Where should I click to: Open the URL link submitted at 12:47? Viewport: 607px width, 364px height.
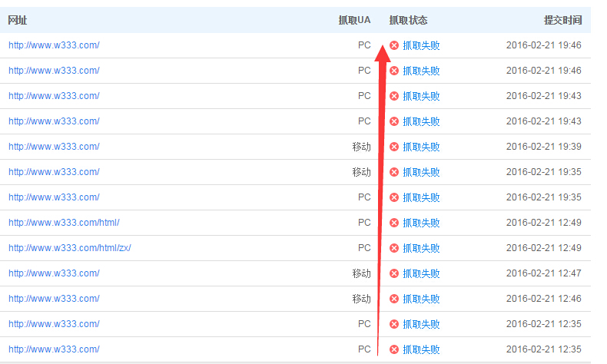click(x=54, y=273)
